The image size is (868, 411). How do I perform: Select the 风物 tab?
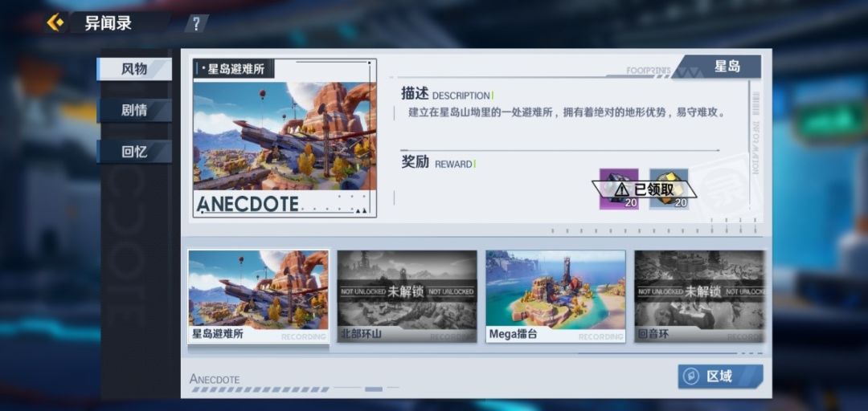pos(134,69)
